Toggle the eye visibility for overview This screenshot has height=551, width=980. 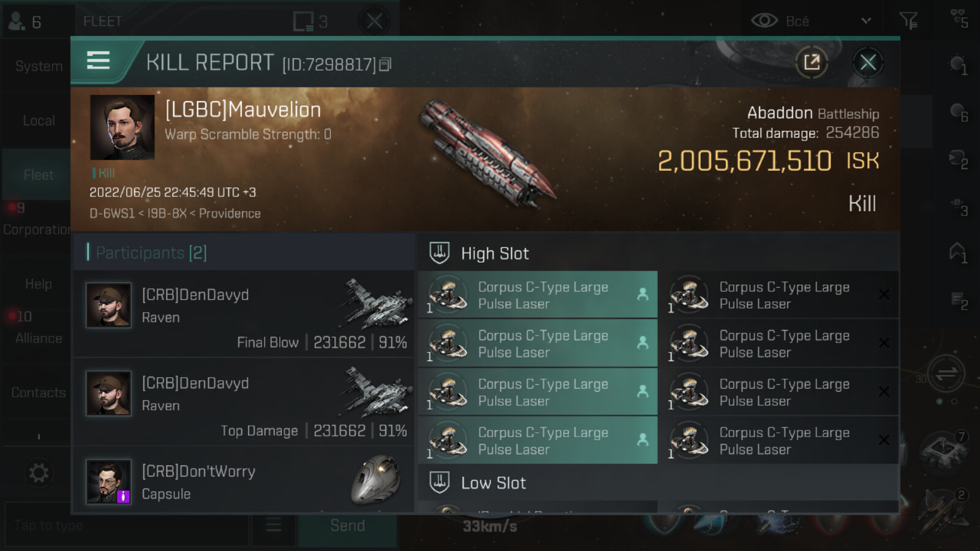tap(764, 21)
